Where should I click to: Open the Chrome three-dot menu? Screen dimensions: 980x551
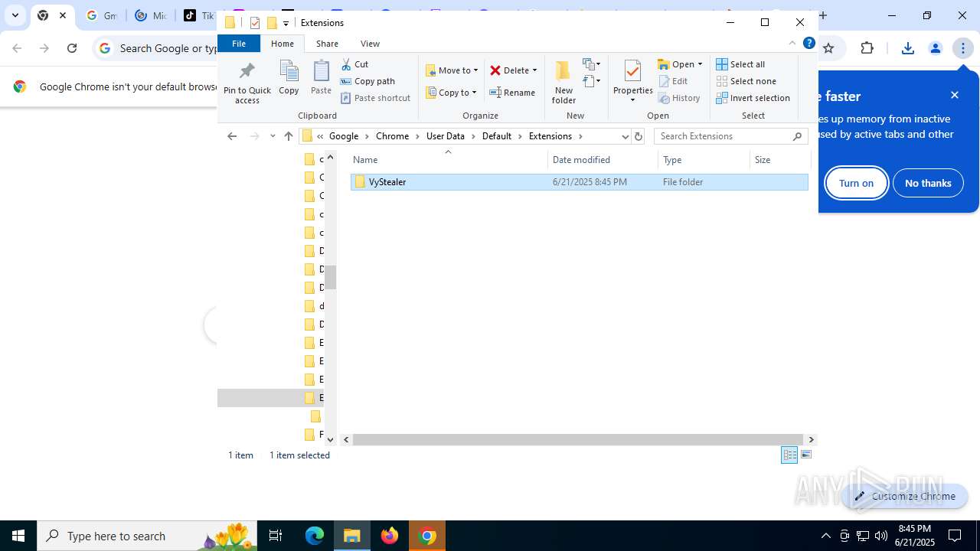(x=962, y=48)
